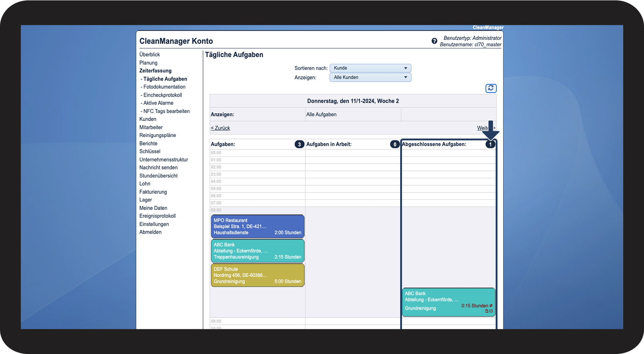Open Berichte in the sidebar
644x354 pixels.
tap(148, 143)
